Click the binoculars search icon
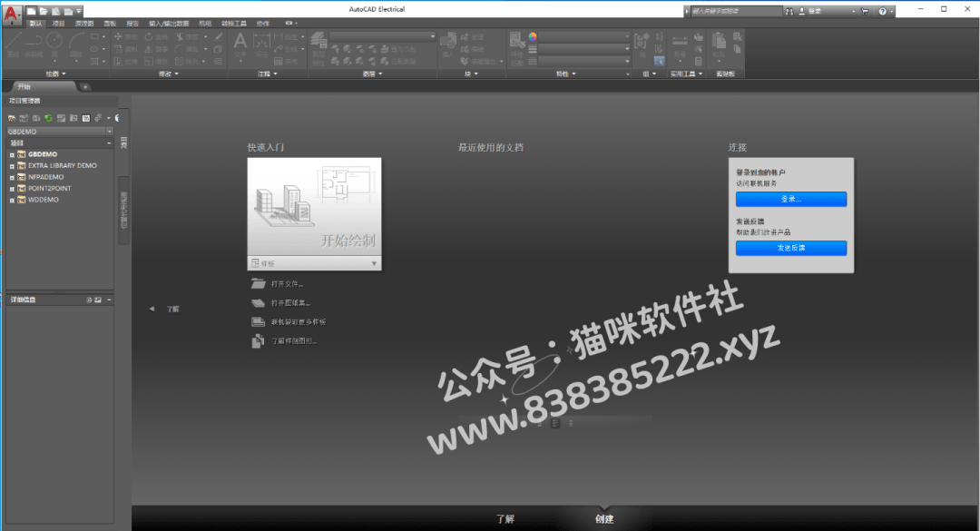 (789, 11)
